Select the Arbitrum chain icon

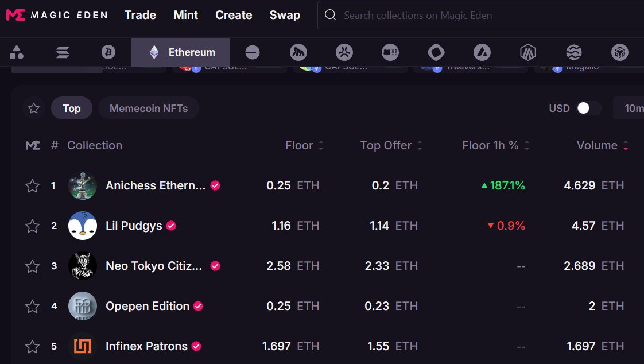[528, 52]
